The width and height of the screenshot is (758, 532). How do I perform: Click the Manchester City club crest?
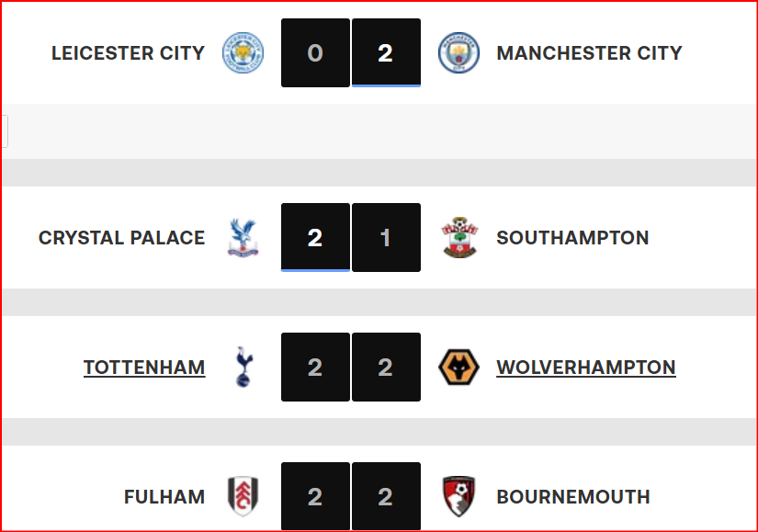[458, 53]
